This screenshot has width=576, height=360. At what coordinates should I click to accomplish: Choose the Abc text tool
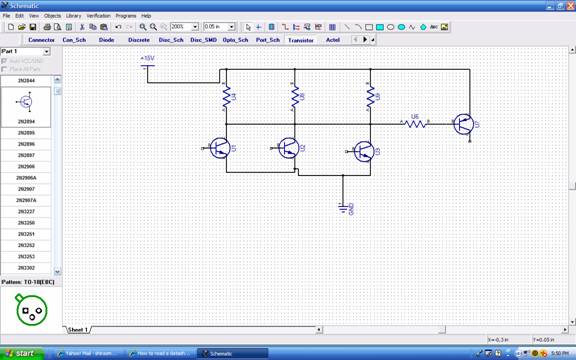coord(434,27)
